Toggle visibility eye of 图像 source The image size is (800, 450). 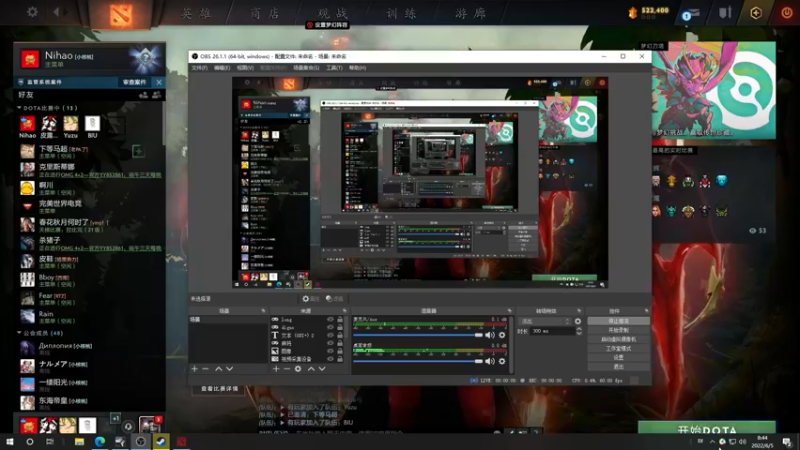coord(331,351)
